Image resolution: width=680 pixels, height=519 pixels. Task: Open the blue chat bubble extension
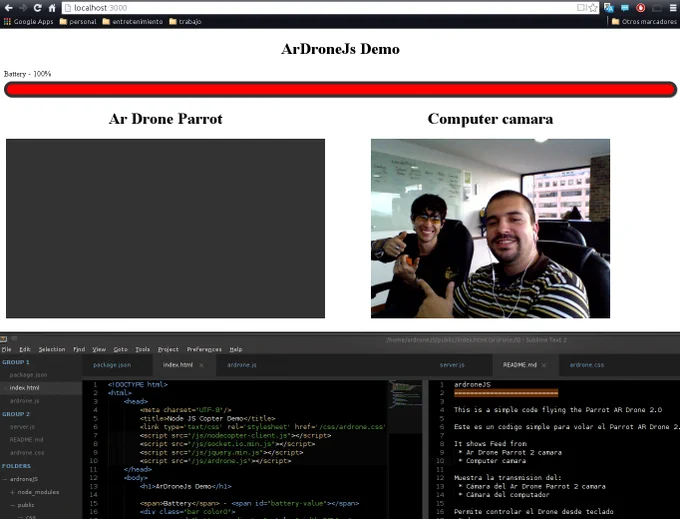click(x=624, y=8)
